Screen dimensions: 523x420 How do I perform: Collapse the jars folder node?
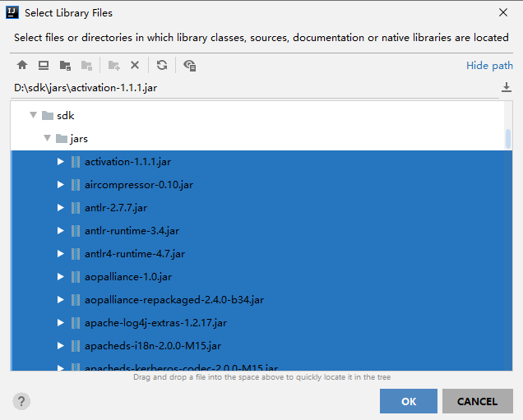(x=47, y=138)
